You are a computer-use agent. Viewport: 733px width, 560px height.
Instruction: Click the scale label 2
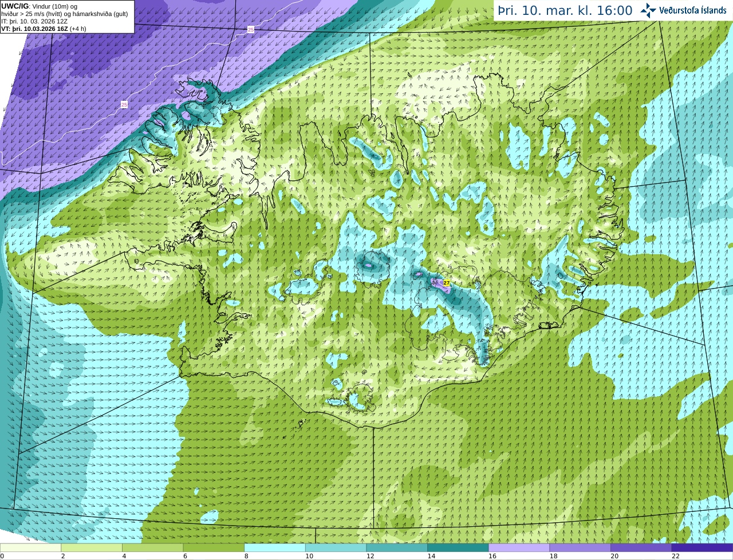coord(63,556)
